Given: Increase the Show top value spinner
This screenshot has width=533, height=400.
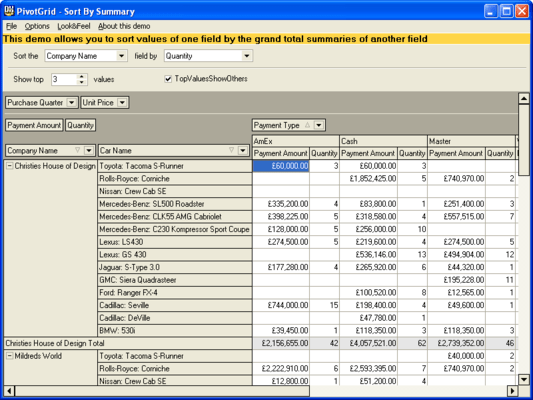Looking at the screenshot, I should 82,77.
